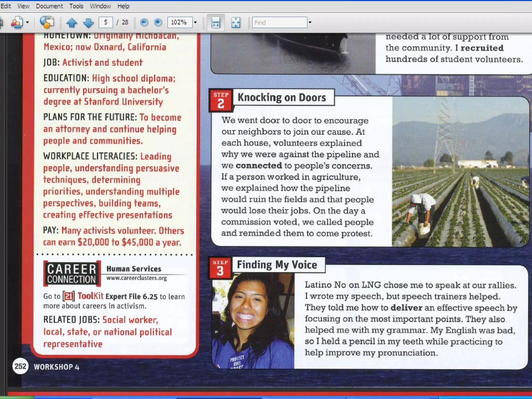Expand the Find options dropdown arrow
This screenshot has height=399, width=532.
(310, 23)
